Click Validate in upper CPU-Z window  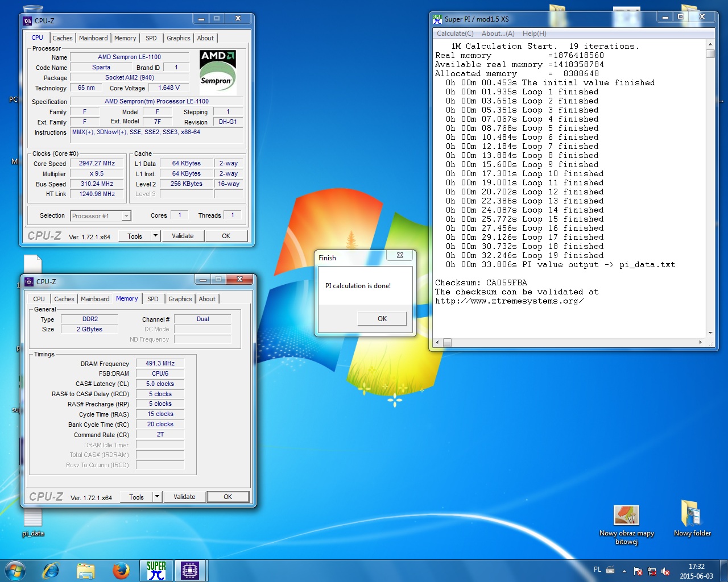pyautogui.click(x=183, y=236)
